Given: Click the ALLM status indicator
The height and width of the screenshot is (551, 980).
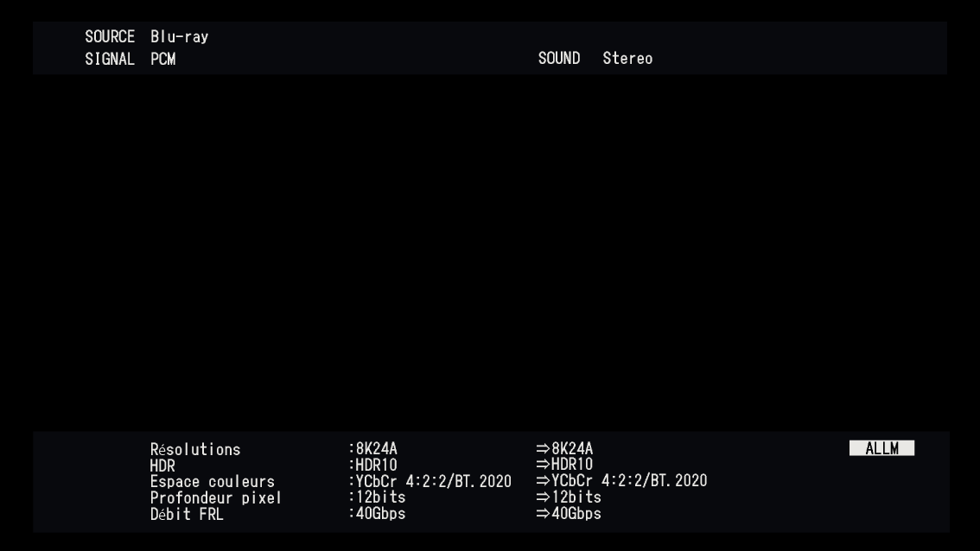Looking at the screenshot, I should [881, 447].
